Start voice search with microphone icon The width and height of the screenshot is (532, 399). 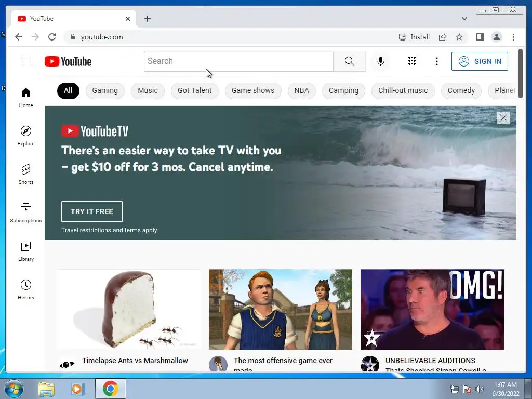click(381, 61)
